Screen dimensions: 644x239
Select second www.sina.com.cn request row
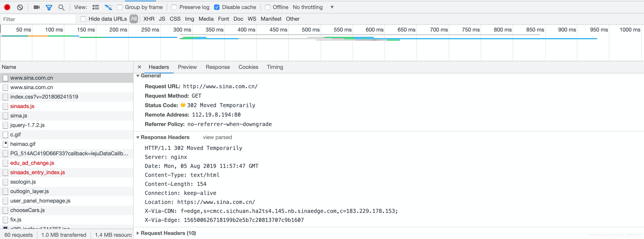(67, 87)
